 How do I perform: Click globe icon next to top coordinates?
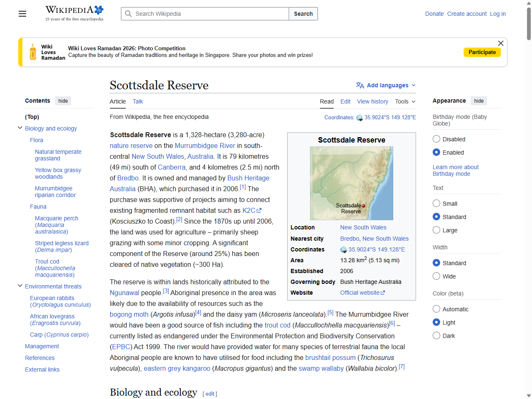point(360,118)
